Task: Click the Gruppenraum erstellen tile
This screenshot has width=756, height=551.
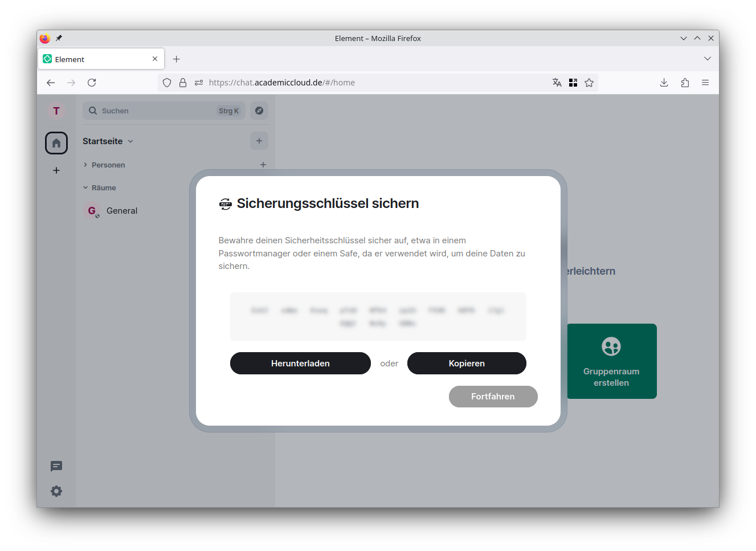Action: tap(611, 361)
